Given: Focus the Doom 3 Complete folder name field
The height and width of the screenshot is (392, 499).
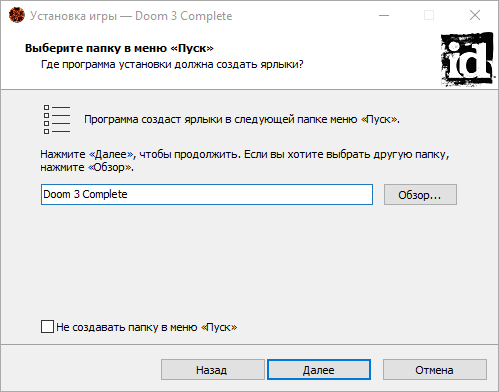Looking at the screenshot, I should [207, 194].
